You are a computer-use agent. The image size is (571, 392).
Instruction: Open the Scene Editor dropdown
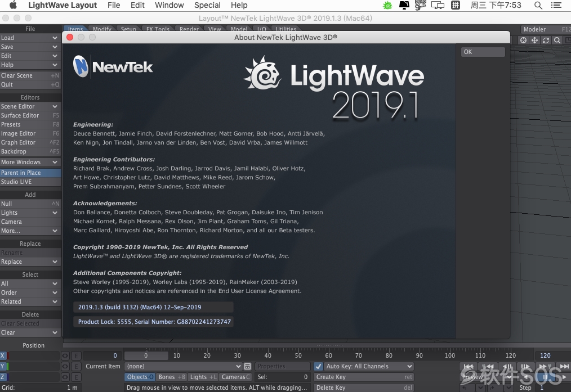30,106
